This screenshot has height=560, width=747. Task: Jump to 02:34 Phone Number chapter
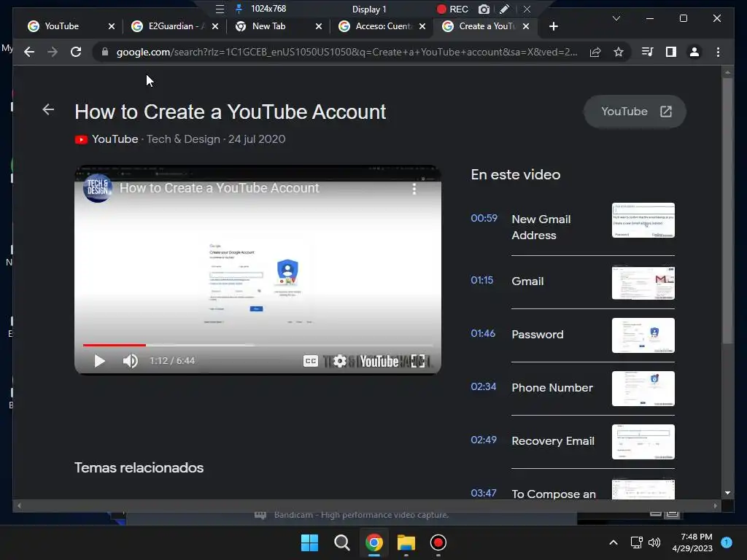pos(573,388)
